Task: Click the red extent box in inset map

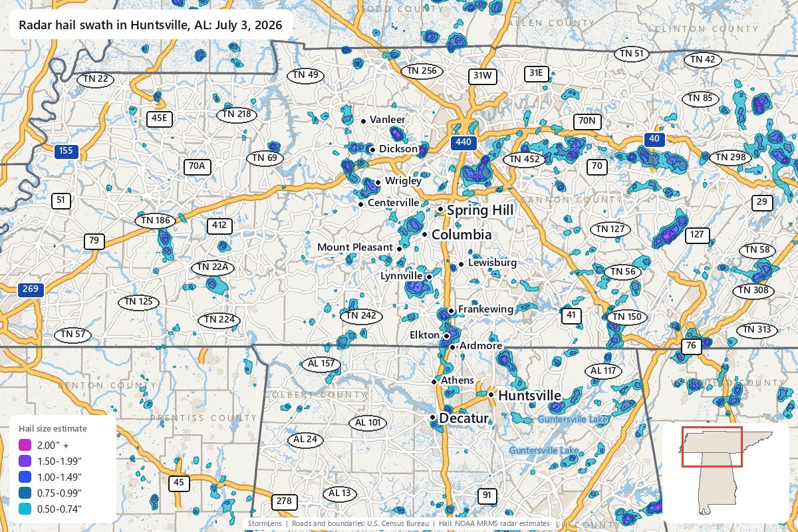Action: [711, 447]
